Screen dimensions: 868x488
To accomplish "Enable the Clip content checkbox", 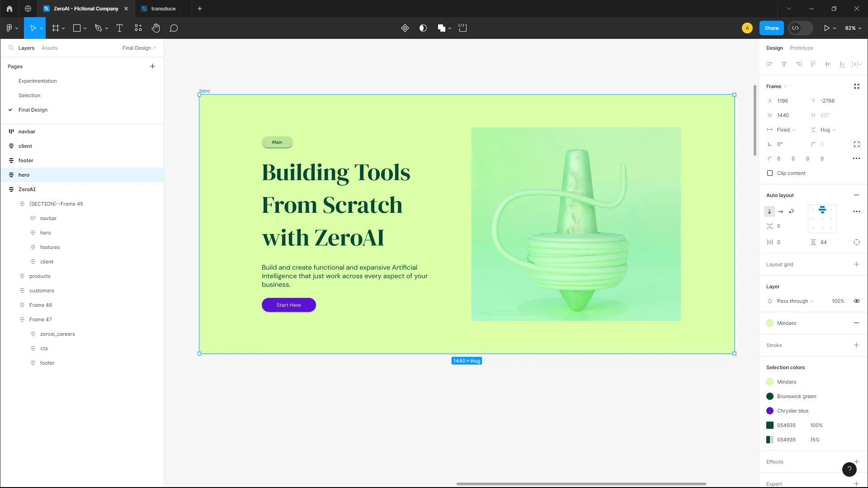I will click(x=770, y=173).
